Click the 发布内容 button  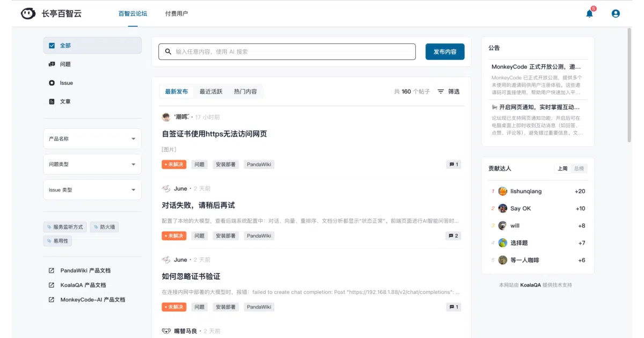pos(445,52)
